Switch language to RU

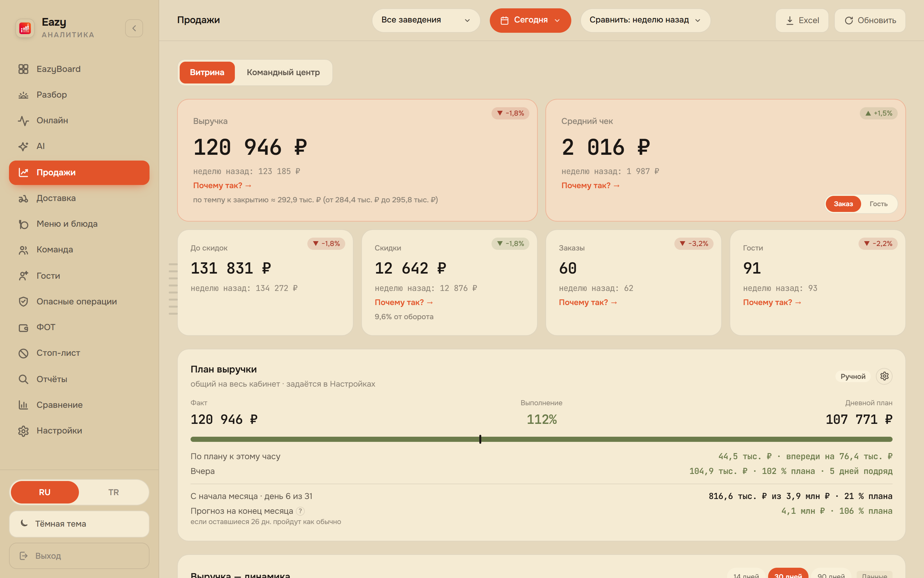tap(45, 492)
